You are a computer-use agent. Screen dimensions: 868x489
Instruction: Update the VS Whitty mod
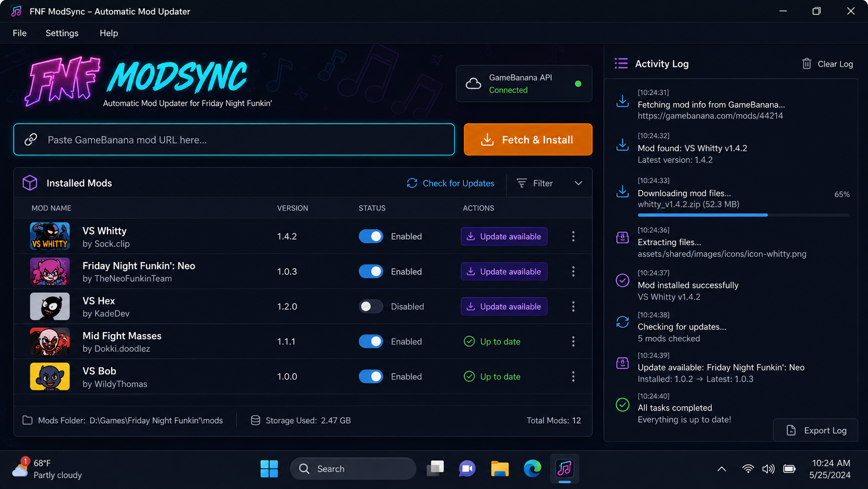504,236
